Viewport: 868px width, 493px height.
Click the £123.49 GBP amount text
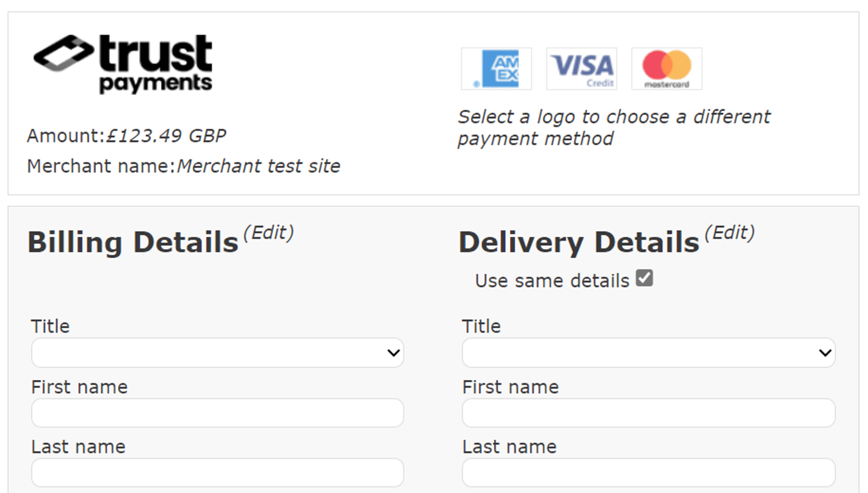[166, 136]
